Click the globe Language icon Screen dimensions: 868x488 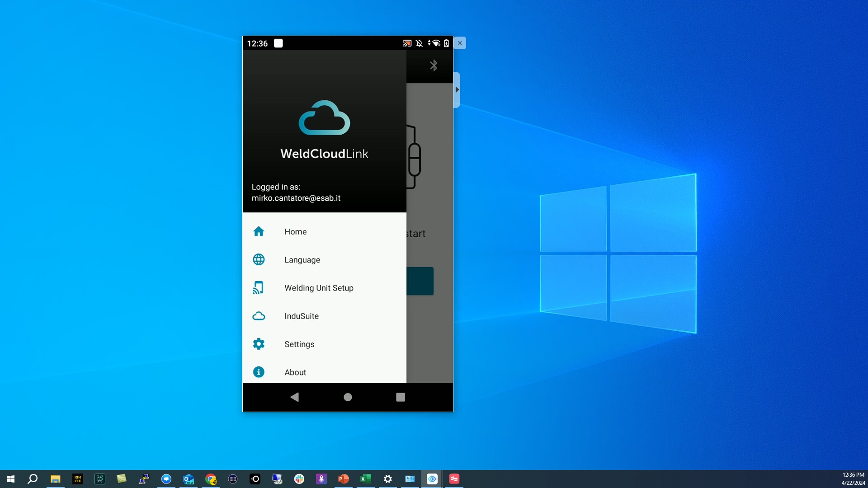(x=259, y=259)
